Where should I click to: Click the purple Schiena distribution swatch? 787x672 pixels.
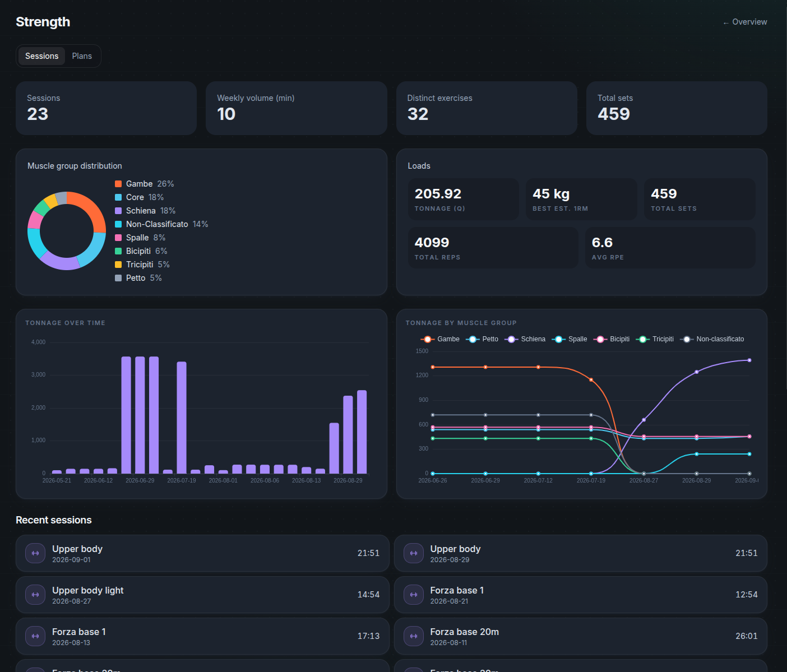118,211
